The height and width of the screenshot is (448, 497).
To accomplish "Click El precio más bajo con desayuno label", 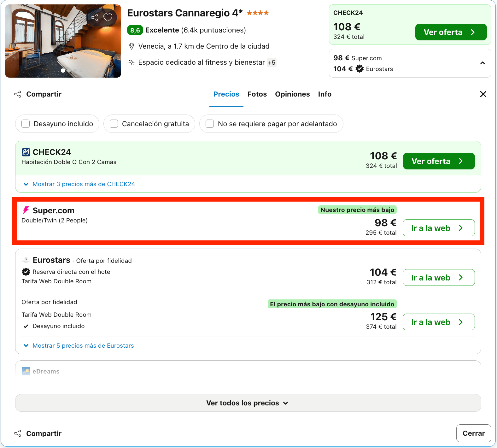I will tap(332, 304).
